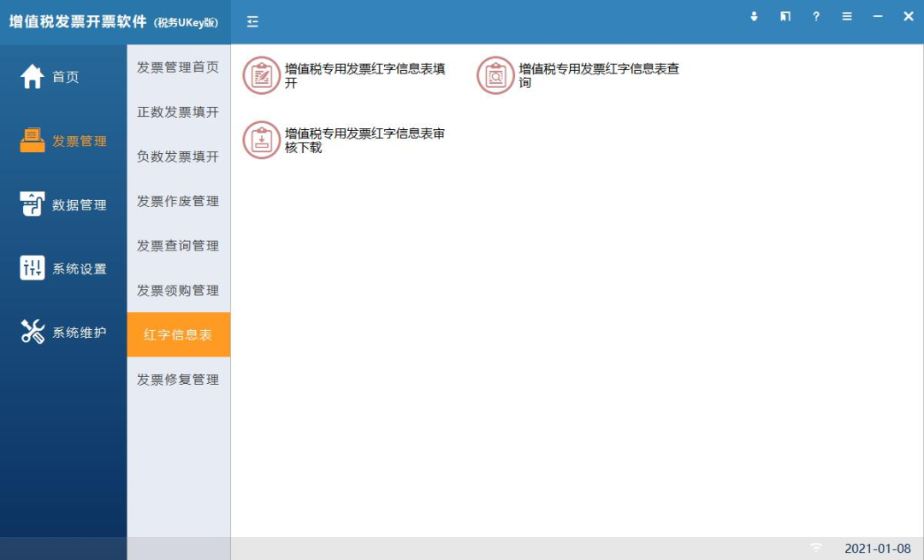
Task: Click 增值税专用发票红字信息表审核下载 label
Action: 364,140
